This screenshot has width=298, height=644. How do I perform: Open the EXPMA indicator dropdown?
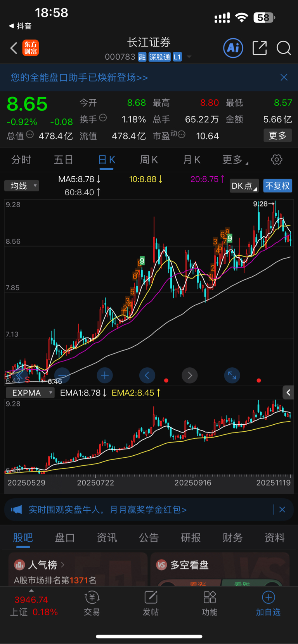[30, 393]
